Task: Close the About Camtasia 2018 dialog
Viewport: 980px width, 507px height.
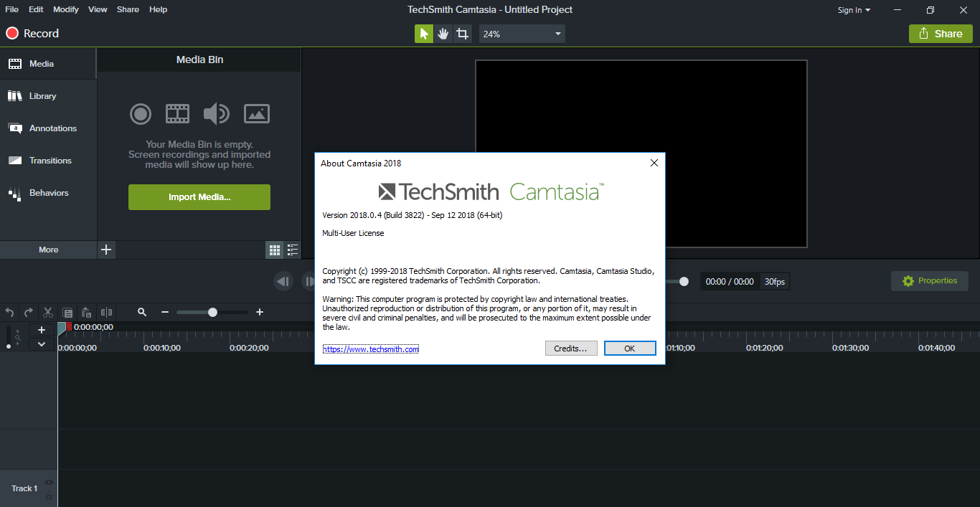Action: (x=654, y=163)
